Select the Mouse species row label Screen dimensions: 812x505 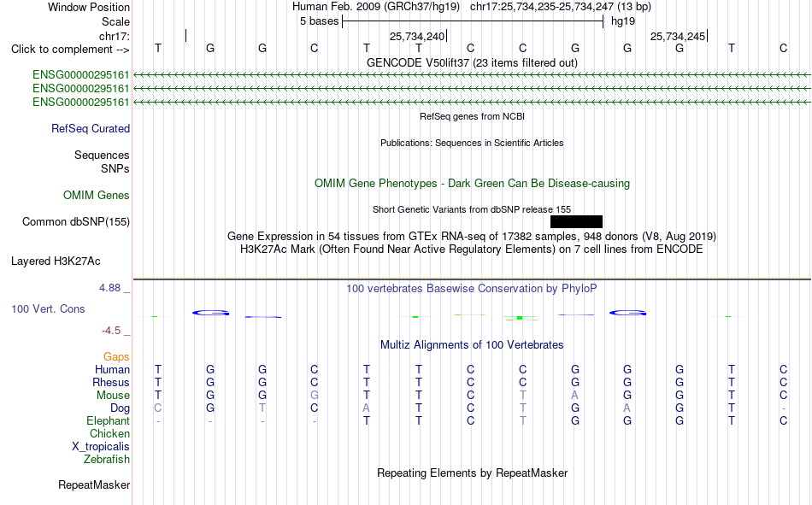[x=113, y=395]
